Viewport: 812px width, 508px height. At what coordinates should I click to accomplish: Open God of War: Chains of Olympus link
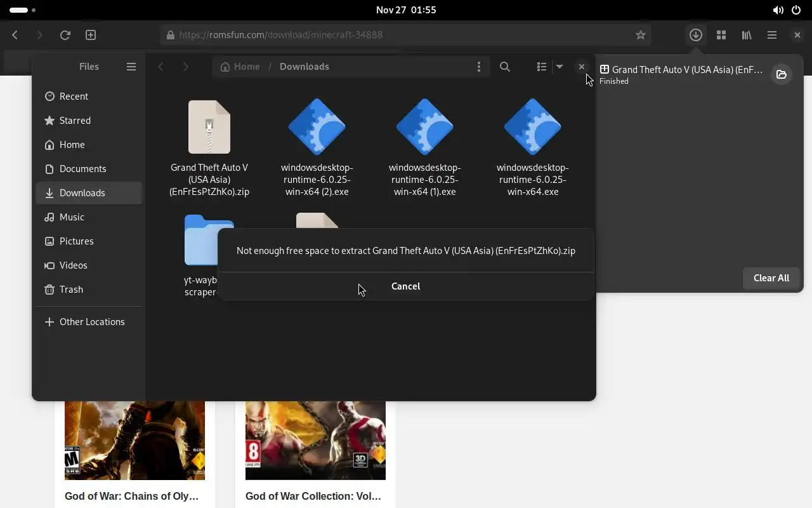pos(132,496)
